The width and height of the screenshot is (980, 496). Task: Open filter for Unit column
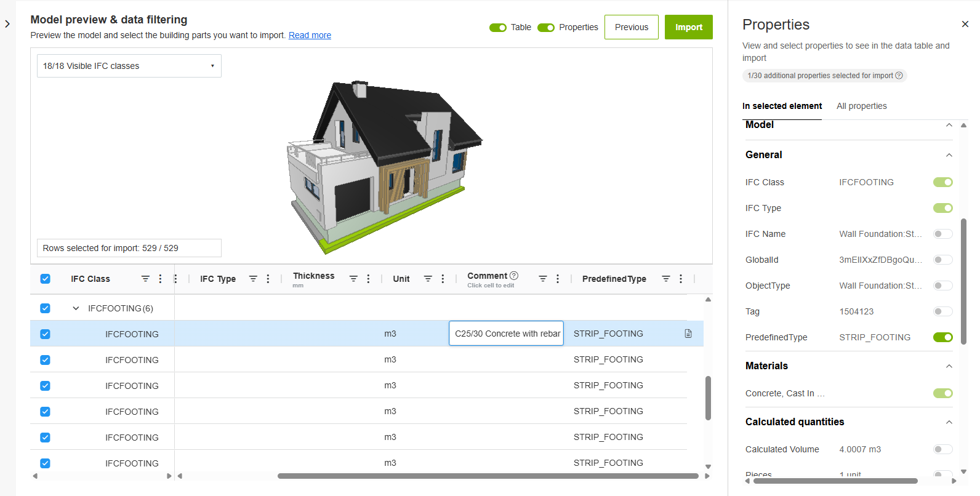(x=428, y=279)
